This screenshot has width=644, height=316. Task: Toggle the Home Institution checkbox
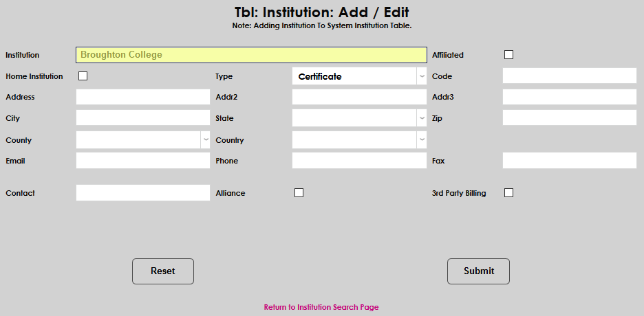point(83,76)
